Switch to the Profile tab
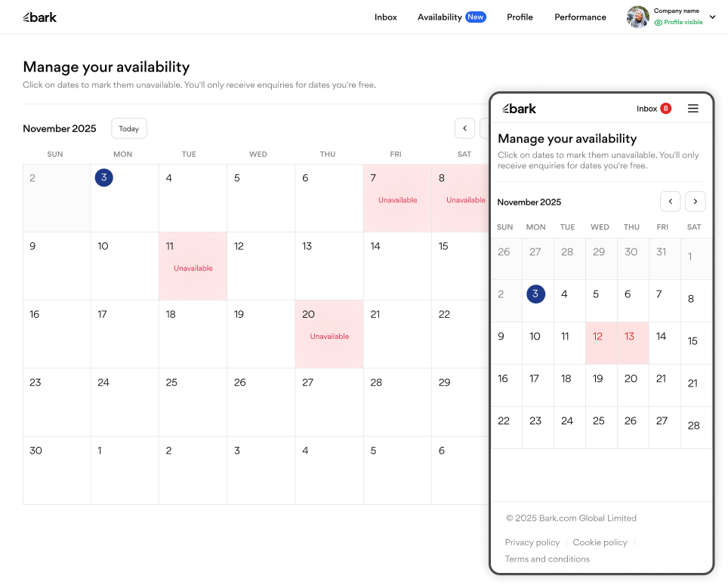 click(520, 17)
